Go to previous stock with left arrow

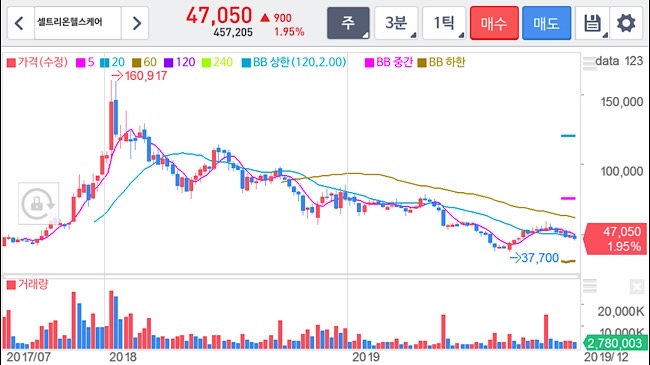coord(19,23)
